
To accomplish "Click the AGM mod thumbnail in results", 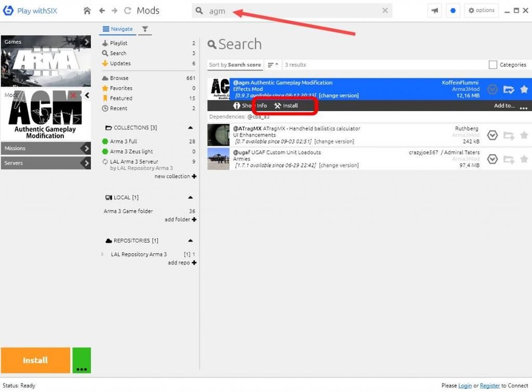I will [x=219, y=89].
